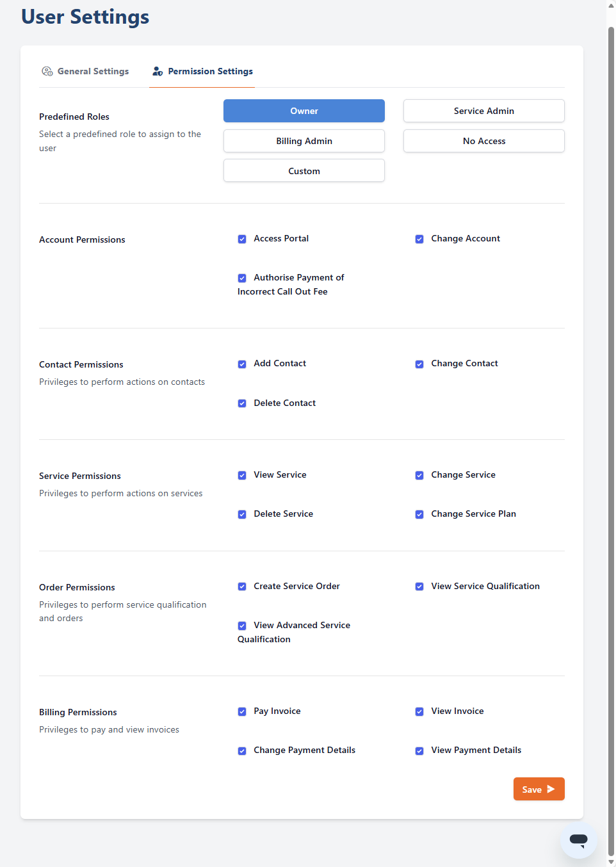Click 'Select a predefined role' description
This screenshot has height=867, width=616.
point(120,141)
